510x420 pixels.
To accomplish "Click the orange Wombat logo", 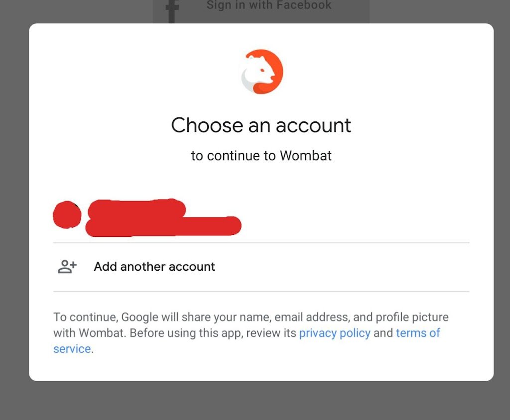I will 262,72.
